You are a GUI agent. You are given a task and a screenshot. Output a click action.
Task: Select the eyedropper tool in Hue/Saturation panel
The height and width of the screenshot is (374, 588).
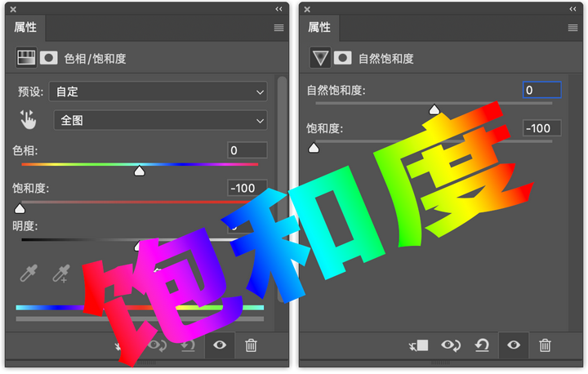(29, 273)
